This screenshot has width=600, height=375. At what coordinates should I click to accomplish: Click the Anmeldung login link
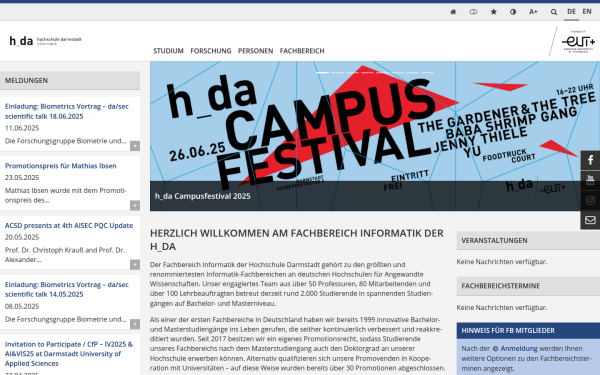click(x=519, y=349)
